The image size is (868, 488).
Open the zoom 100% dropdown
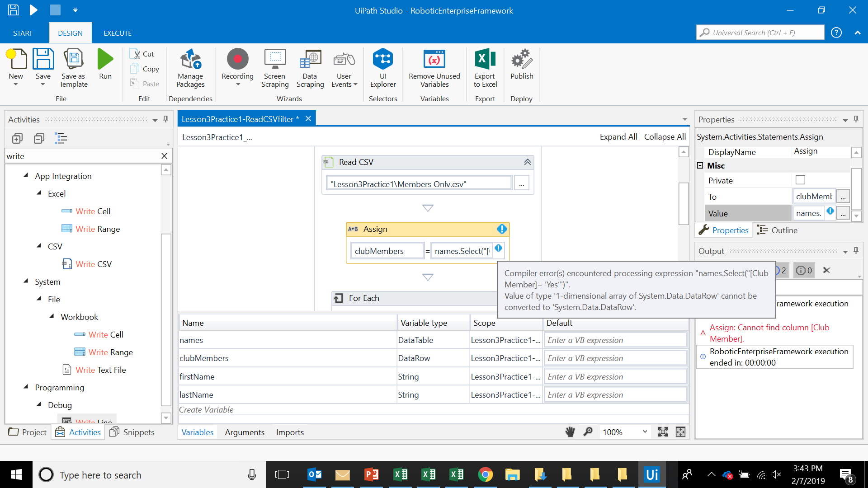pos(645,432)
